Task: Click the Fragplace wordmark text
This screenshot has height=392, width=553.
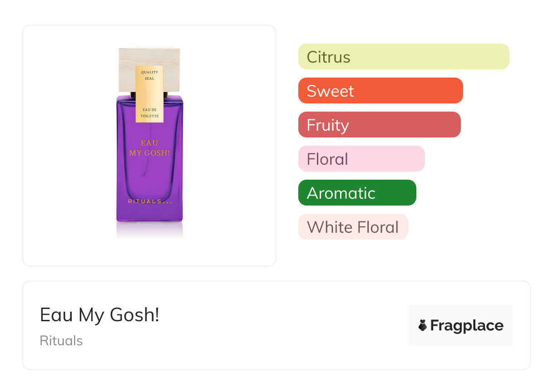Action: pyautogui.click(x=467, y=325)
